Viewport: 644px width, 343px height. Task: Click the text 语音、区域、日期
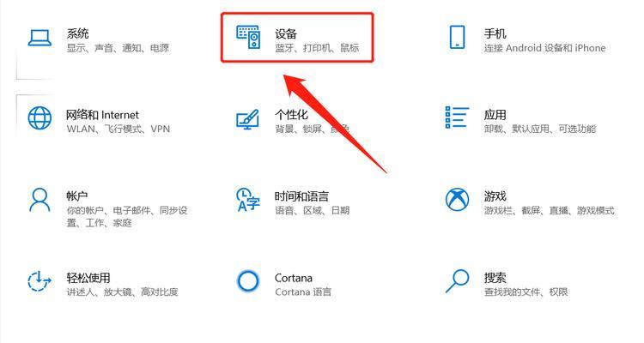tap(313, 210)
